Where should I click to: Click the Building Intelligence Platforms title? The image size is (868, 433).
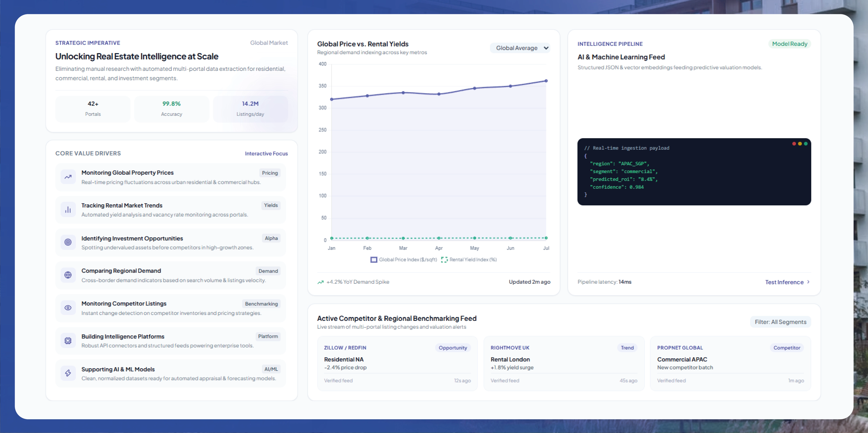pos(123,337)
